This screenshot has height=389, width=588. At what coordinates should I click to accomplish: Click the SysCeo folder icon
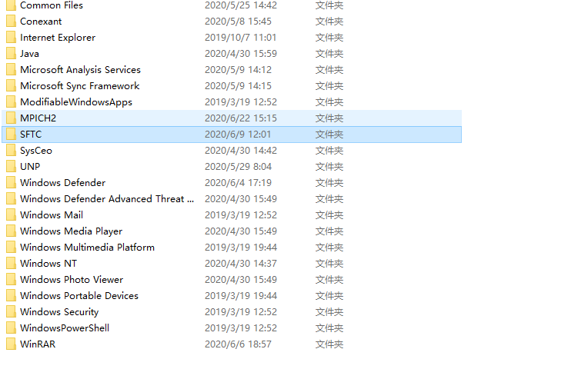click(x=12, y=150)
